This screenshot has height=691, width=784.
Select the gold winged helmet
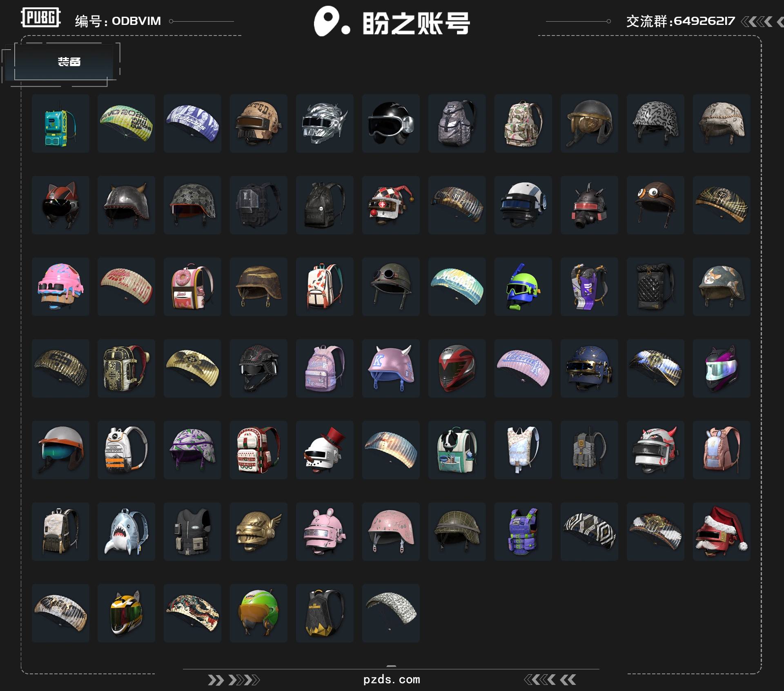click(258, 531)
